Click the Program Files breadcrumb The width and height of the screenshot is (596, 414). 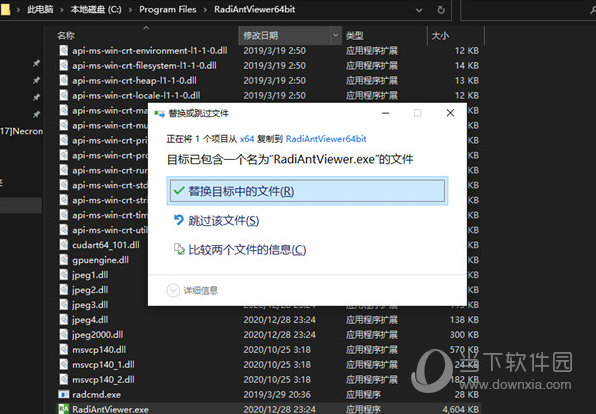coord(168,10)
